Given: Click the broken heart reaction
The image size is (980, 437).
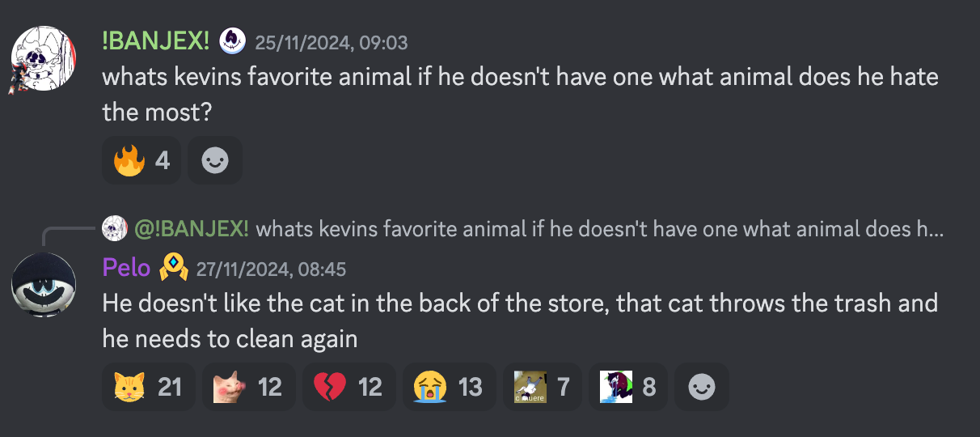Looking at the screenshot, I should pos(348,388).
